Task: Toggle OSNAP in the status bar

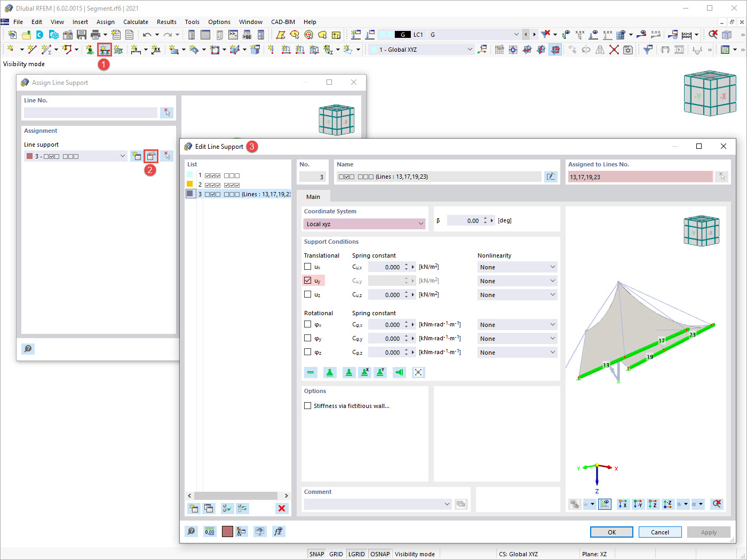Action: click(380, 554)
